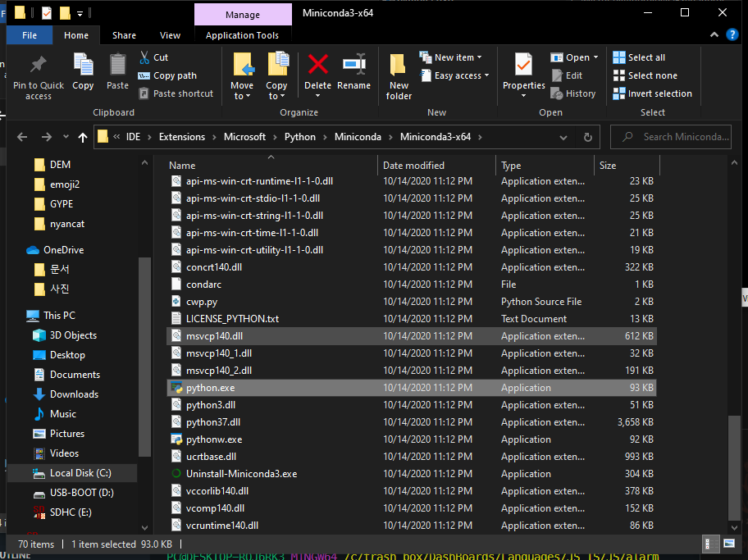Expand the New item dropdown

(479, 57)
